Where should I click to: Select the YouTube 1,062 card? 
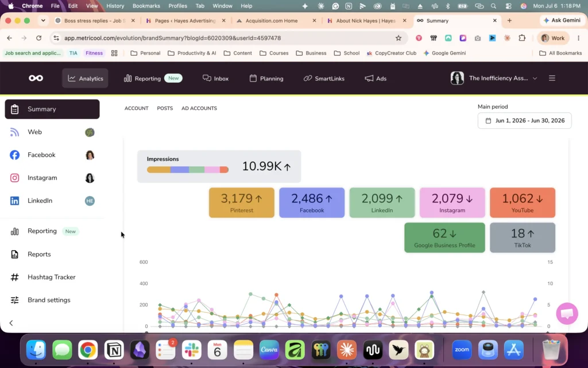[523, 203]
